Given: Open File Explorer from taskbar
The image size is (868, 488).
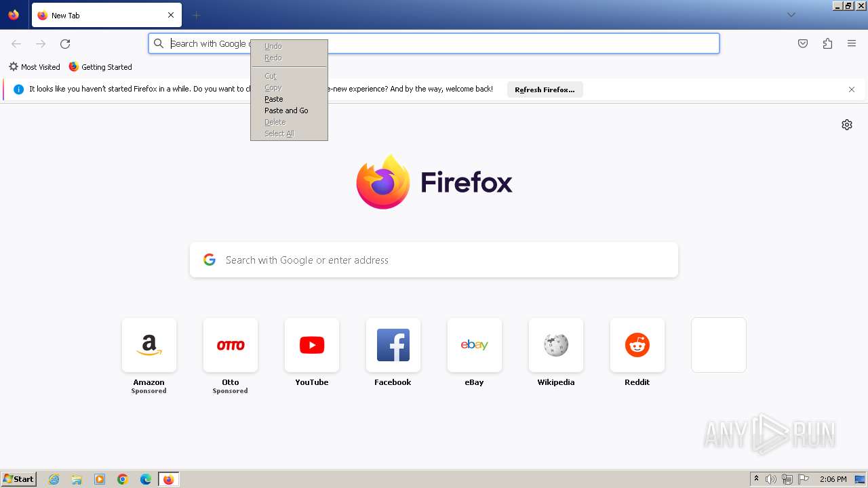Looking at the screenshot, I should click(77, 479).
